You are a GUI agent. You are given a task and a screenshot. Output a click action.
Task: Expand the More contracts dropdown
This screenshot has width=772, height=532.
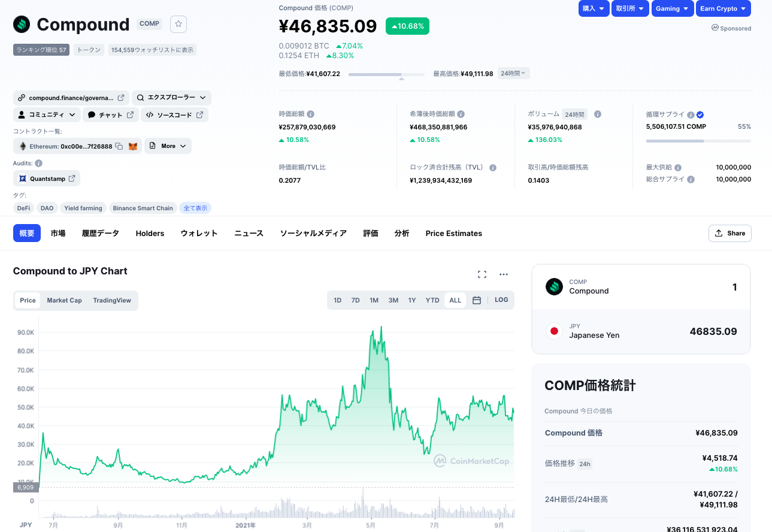tap(168, 146)
